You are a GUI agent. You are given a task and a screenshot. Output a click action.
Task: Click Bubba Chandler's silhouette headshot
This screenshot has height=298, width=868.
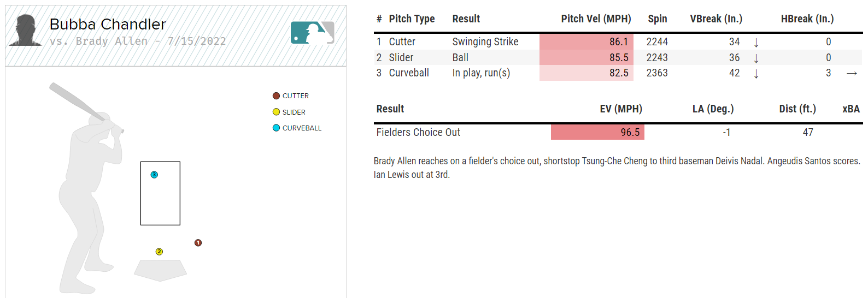[25, 31]
